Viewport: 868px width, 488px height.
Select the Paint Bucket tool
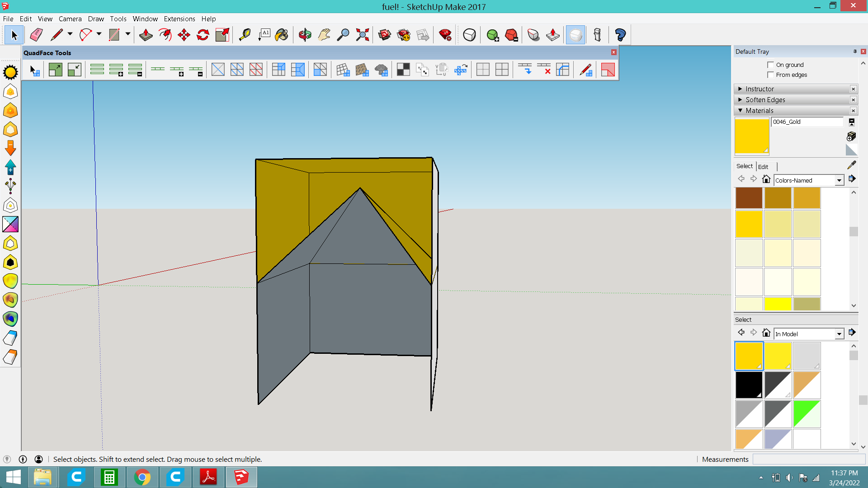[x=282, y=35]
